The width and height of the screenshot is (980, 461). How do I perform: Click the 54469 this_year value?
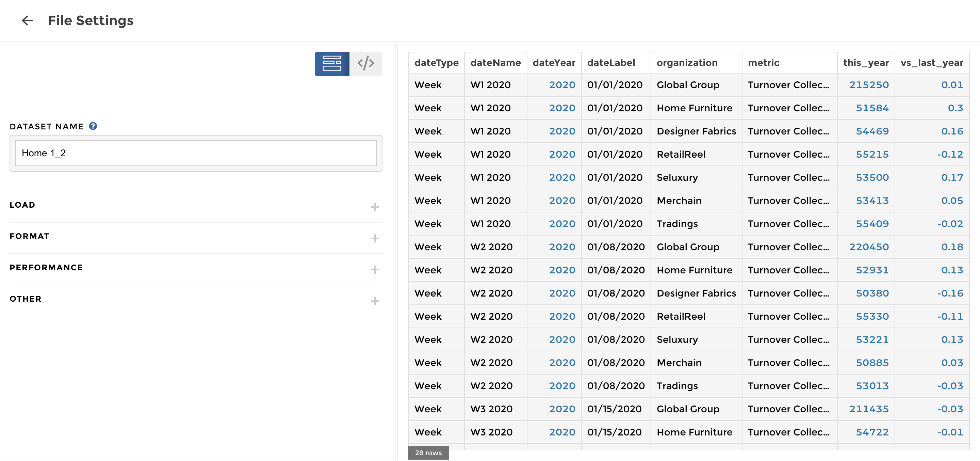[872, 131]
